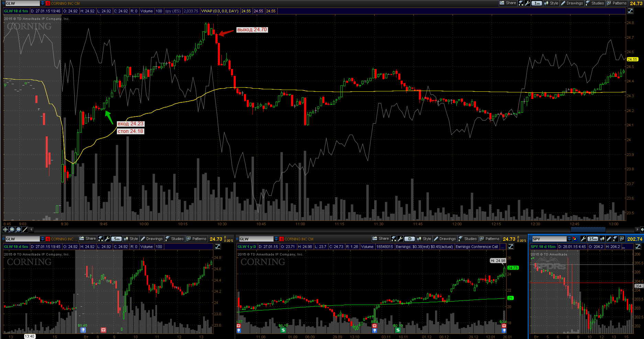Click blue lightbulb earnings icon in 5m chart
644x339 pixels.
(83, 330)
